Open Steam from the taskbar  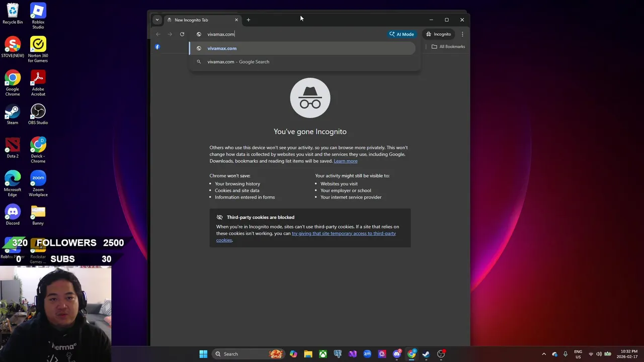click(426, 354)
